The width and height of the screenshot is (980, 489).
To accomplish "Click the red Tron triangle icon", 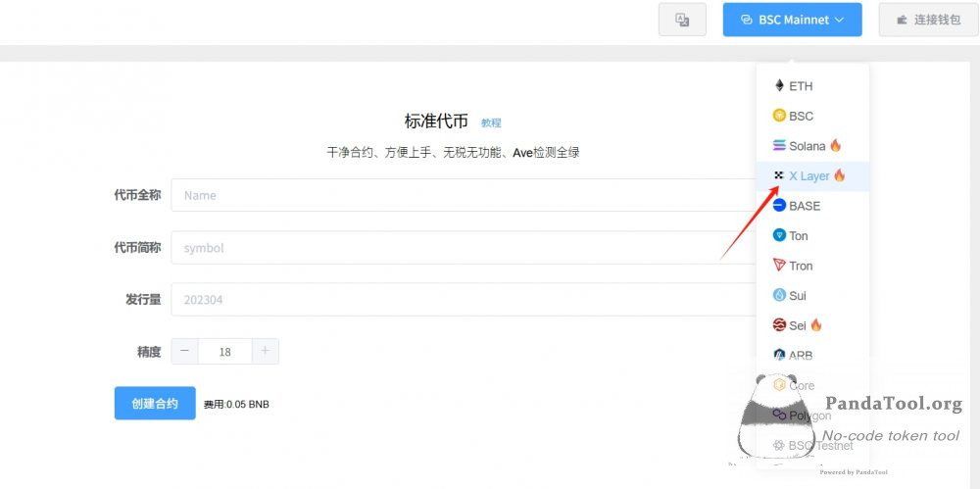I will pyautogui.click(x=779, y=266).
